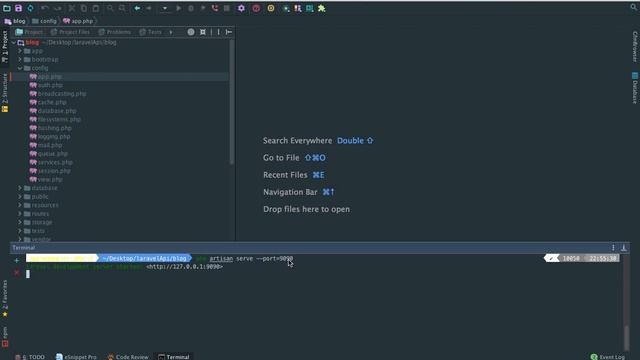The width and height of the screenshot is (640, 360).
Task: Click the yellow circular toolbar icon
Action: tap(271, 8)
